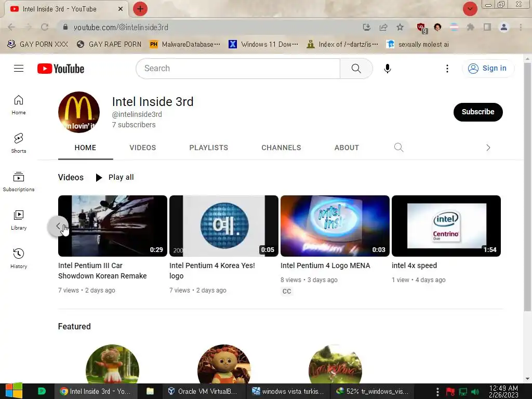Select the Intel Inside 3rd browser tab
The width and height of the screenshot is (532, 399).
click(x=66, y=9)
